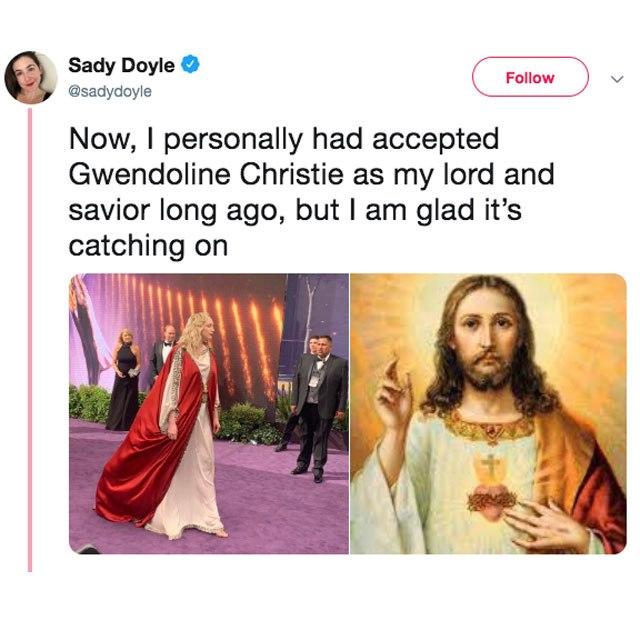The width and height of the screenshot is (640, 640).
Task: Open the Jesus painting image on the right
Action: pos(488,413)
